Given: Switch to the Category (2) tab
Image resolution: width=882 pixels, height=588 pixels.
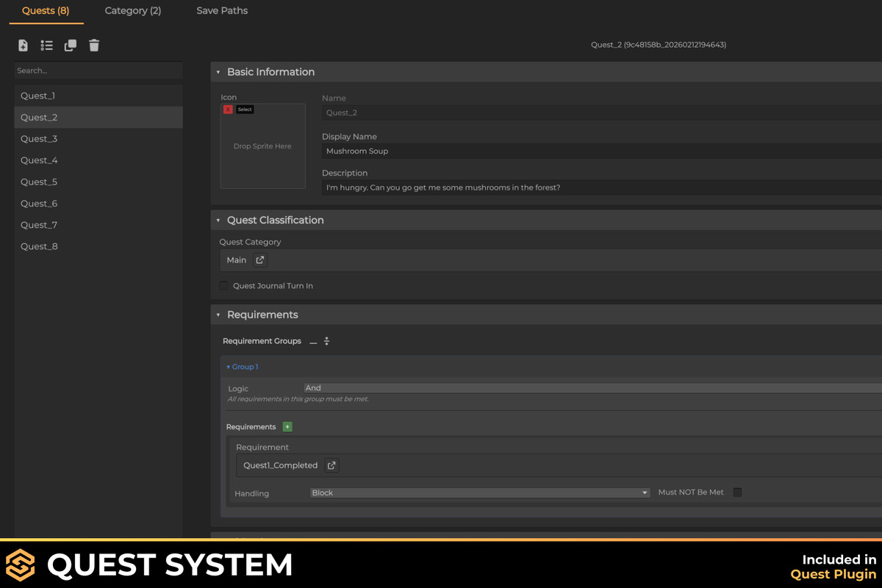Looking at the screenshot, I should click(x=133, y=11).
